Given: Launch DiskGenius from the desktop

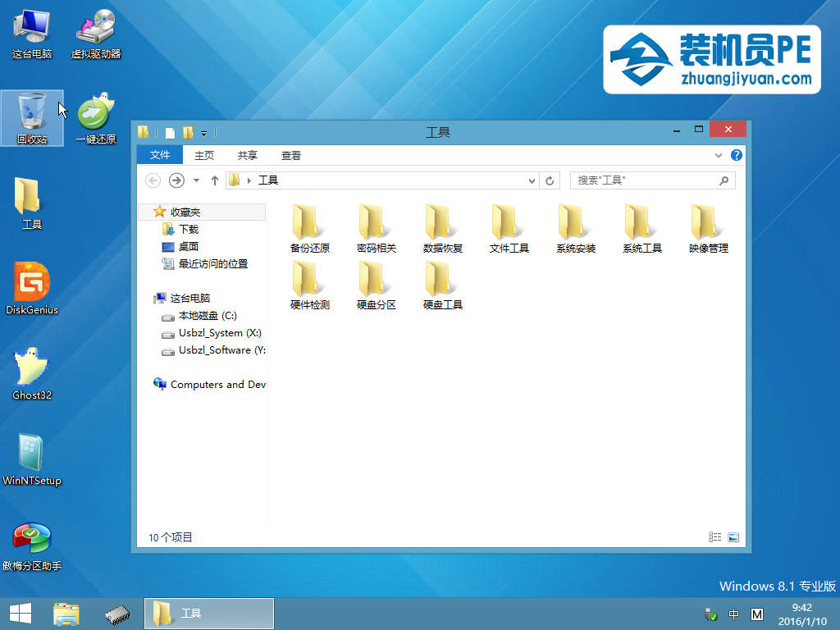Looking at the screenshot, I should tap(32, 288).
